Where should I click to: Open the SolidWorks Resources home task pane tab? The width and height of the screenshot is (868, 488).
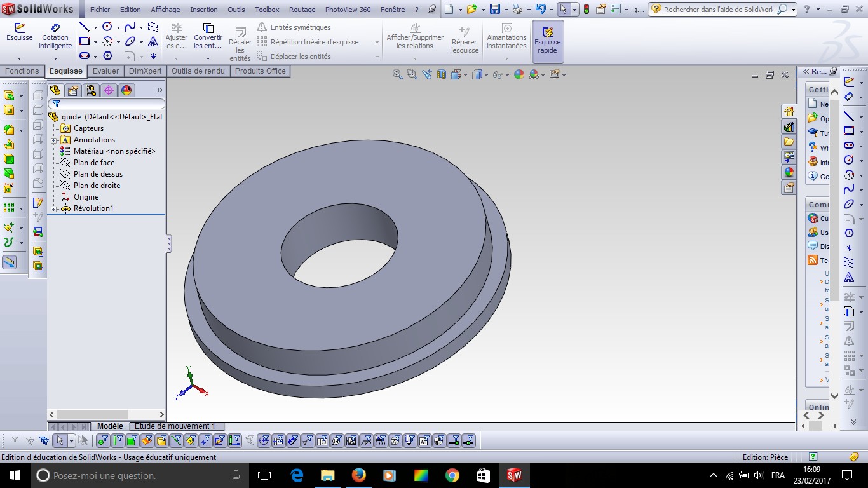[789, 111]
